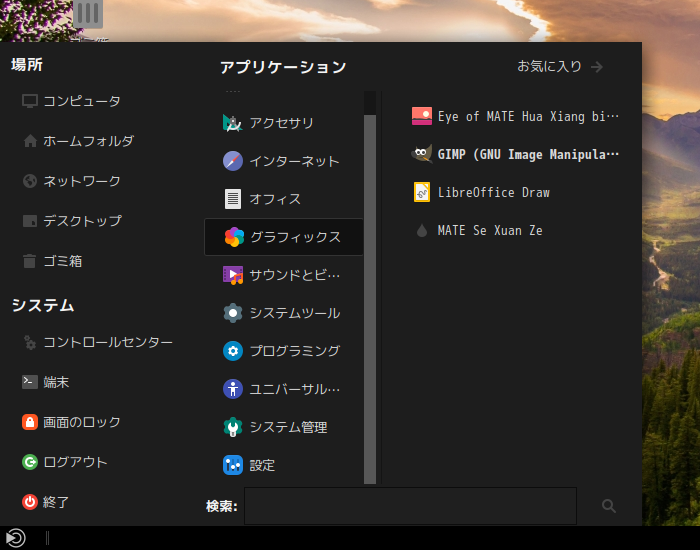Click the 端末 terminal icon

(30, 382)
